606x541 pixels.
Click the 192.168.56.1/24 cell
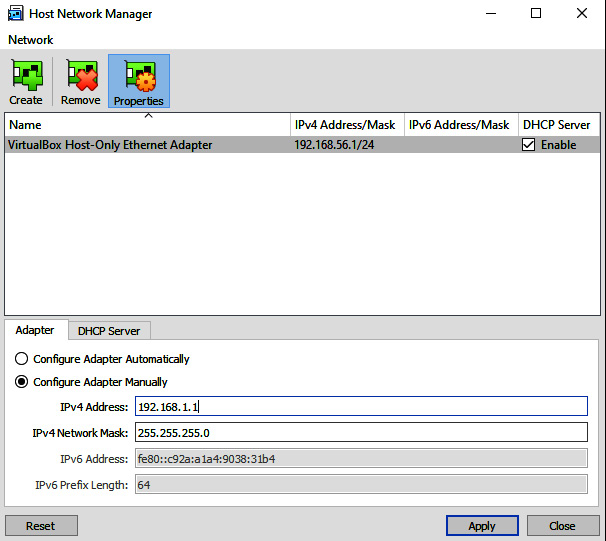(x=334, y=145)
